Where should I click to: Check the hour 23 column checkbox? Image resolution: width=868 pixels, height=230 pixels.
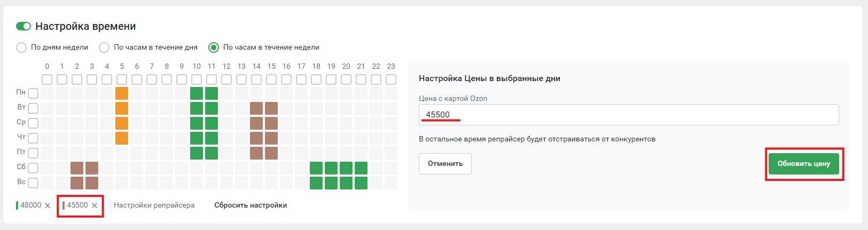point(391,80)
